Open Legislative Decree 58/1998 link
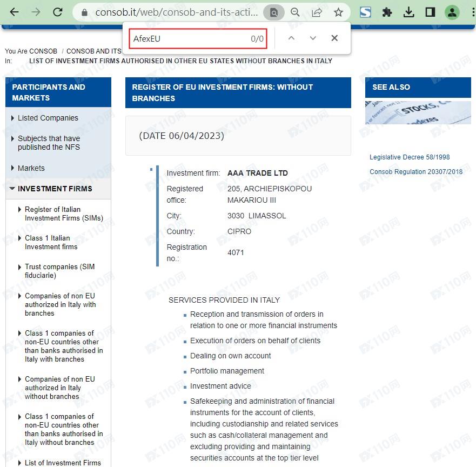 [x=409, y=157]
